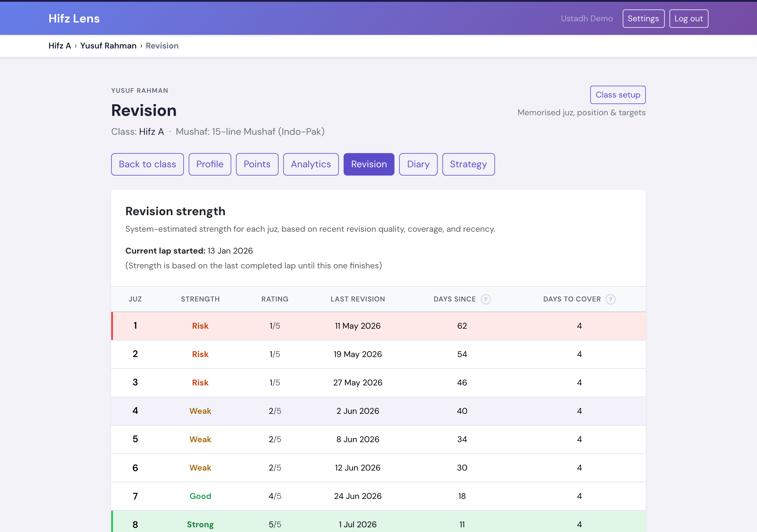The height and width of the screenshot is (532, 757).
Task: Click the Revision breadcrumb label
Action: pos(162,46)
